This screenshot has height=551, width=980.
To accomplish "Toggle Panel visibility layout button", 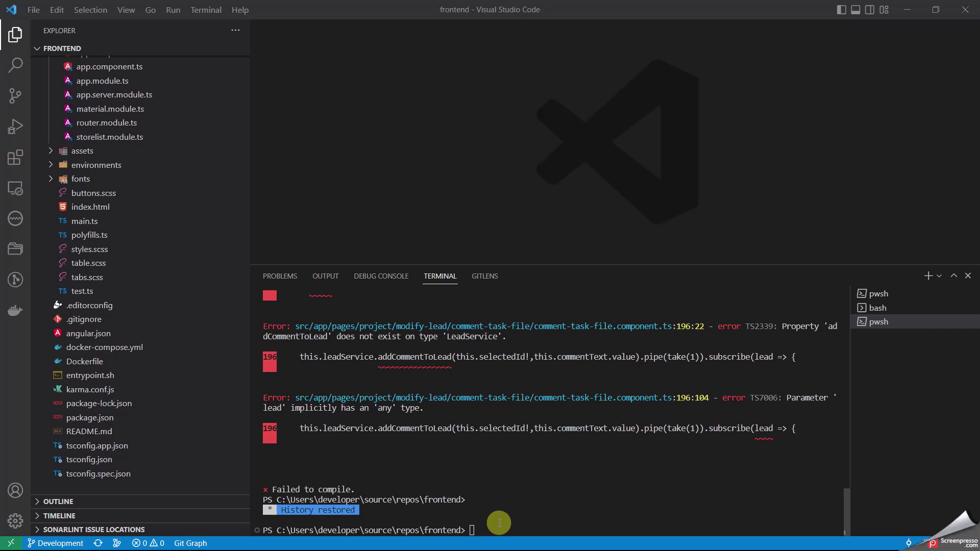I will click(855, 10).
